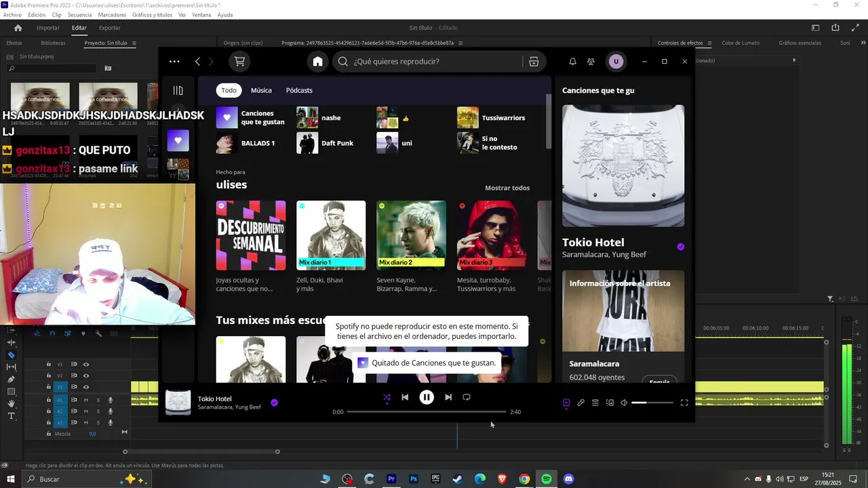Image resolution: width=868 pixels, height=488 pixels.
Task: Open the Secuencia menu
Action: (x=79, y=15)
